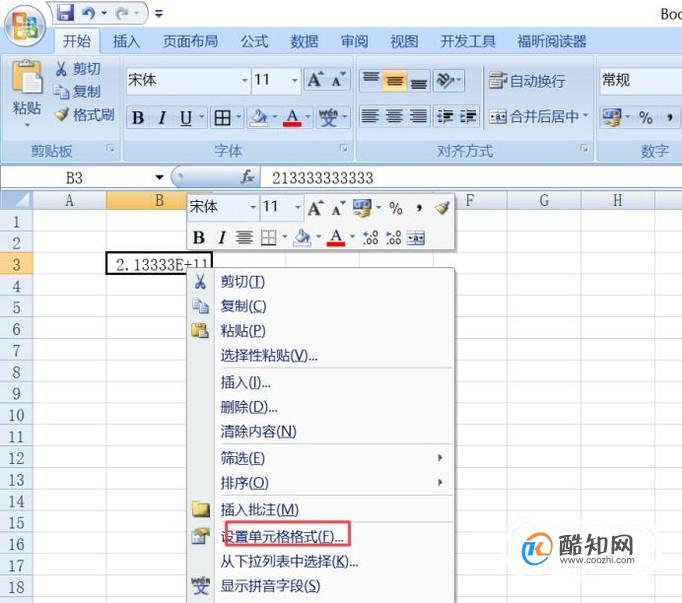Click formula bar showing 213333333333
Image resolution: width=682 pixels, height=603 pixels.
(x=471, y=178)
